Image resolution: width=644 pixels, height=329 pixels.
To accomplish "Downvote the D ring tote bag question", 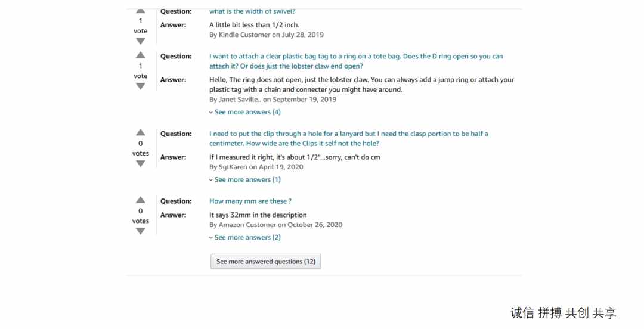I will coord(141,86).
